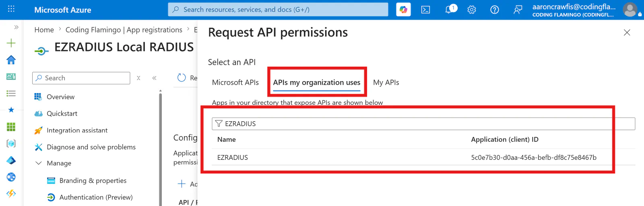This screenshot has width=644, height=206.
Task: Click Microsoft Azure logo text
Action: point(63,10)
